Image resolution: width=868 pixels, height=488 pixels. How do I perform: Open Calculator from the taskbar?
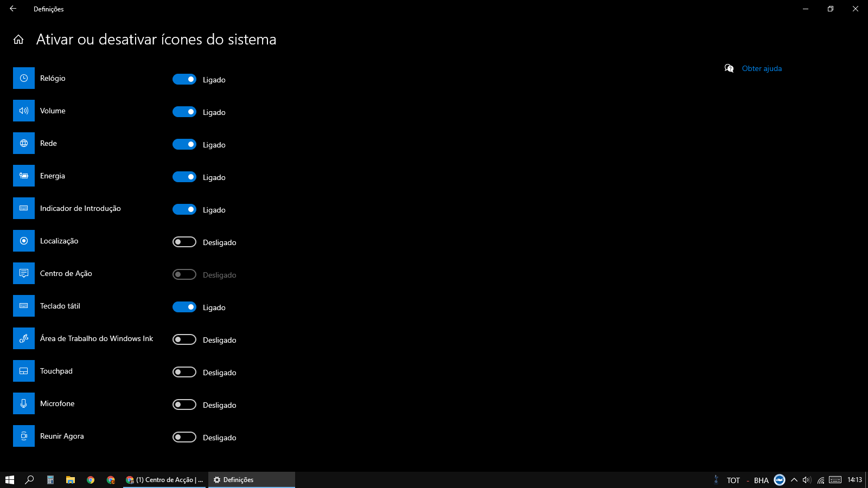click(x=50, y=480)
